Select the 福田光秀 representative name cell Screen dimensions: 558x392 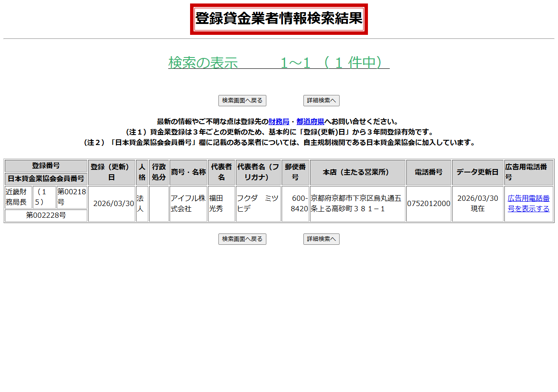click(221, 204)
